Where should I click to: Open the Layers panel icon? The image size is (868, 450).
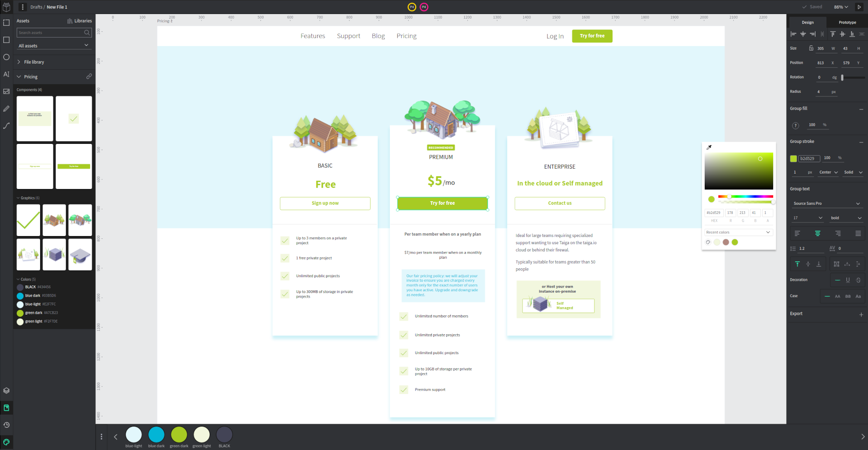click(x=6, y=391)
